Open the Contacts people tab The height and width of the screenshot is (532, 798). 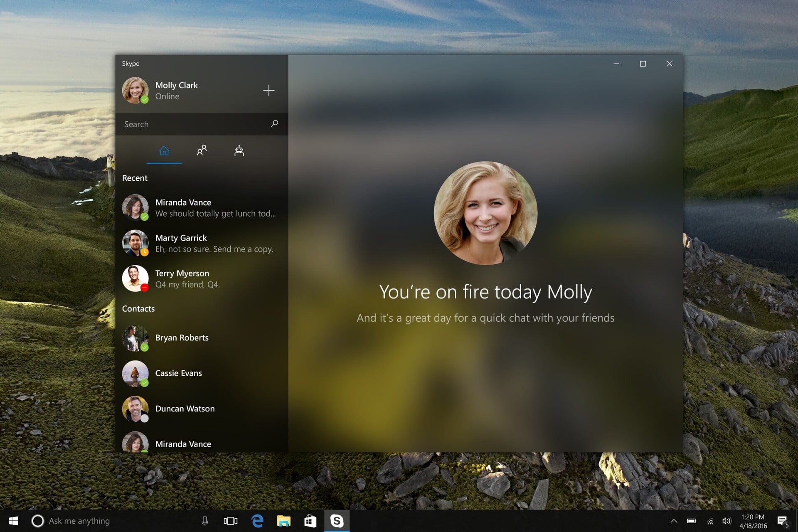[202, 150]
